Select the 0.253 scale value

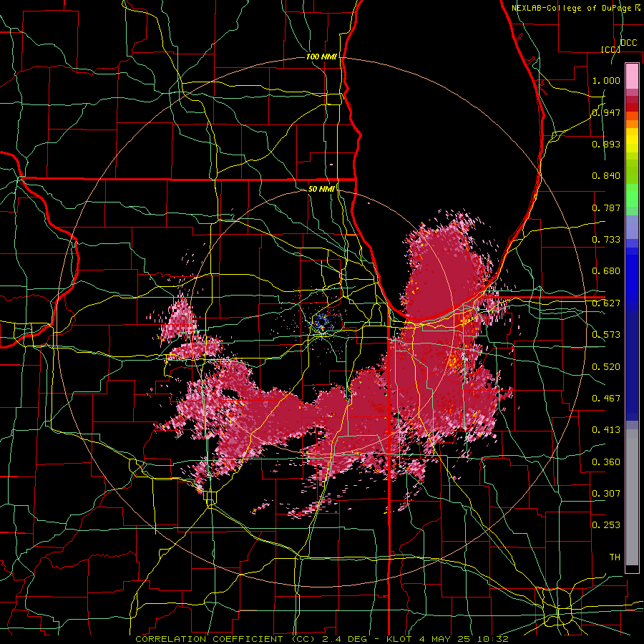coord(606,525)
